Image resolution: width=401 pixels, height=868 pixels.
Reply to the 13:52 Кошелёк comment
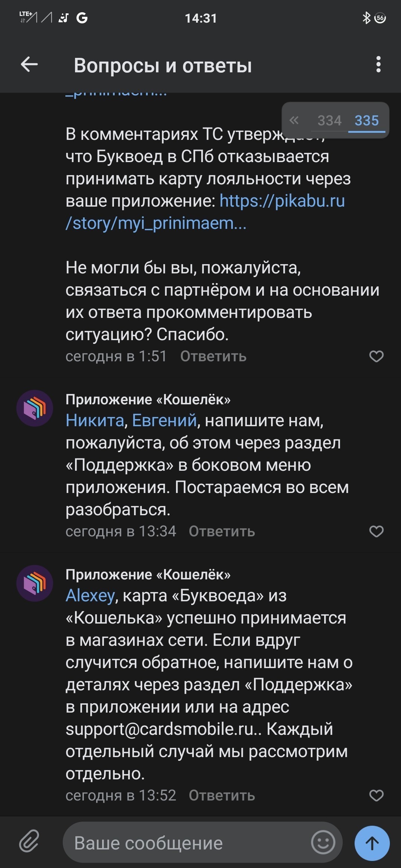[222, 796]
